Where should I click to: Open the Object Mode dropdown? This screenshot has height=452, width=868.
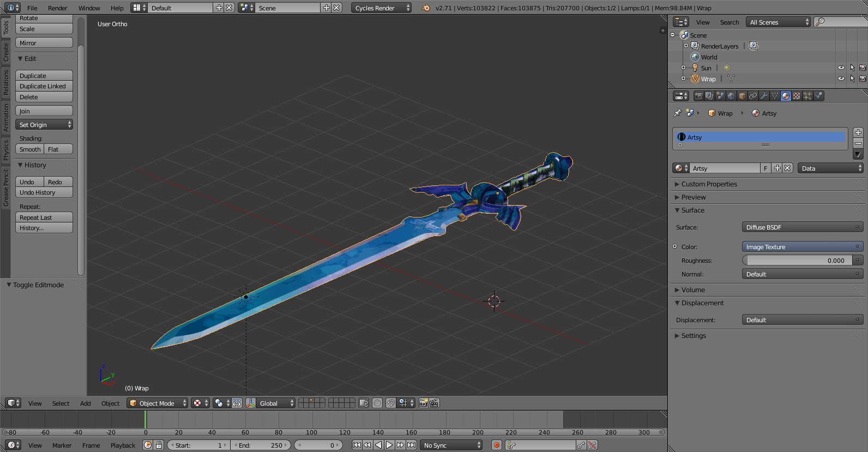click(x=157, y=403)
